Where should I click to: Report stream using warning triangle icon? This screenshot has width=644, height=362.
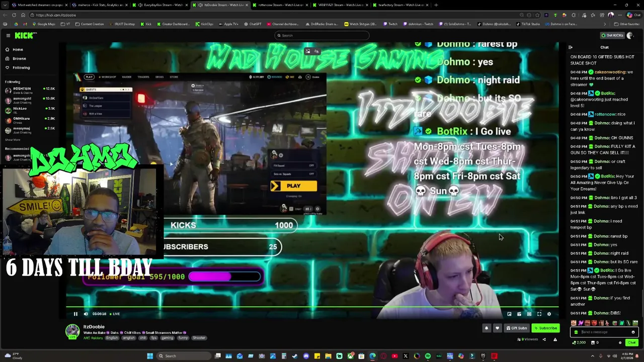click(555, 339)
